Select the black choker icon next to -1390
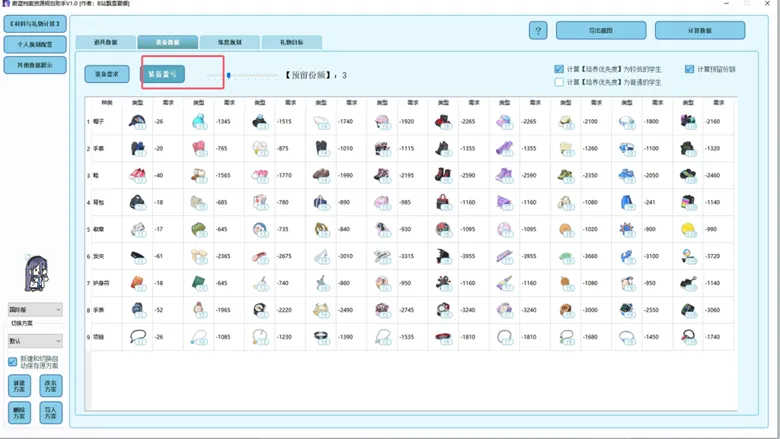Screen dimensions: 780x439 click(321, 337)
